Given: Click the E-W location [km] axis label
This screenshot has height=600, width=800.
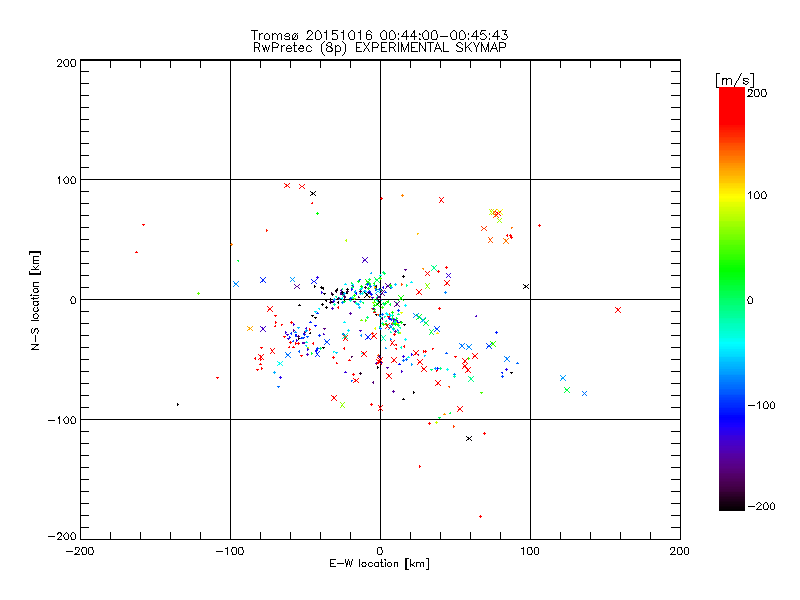Looking at the screenshot, I should (x=379, y=564).
